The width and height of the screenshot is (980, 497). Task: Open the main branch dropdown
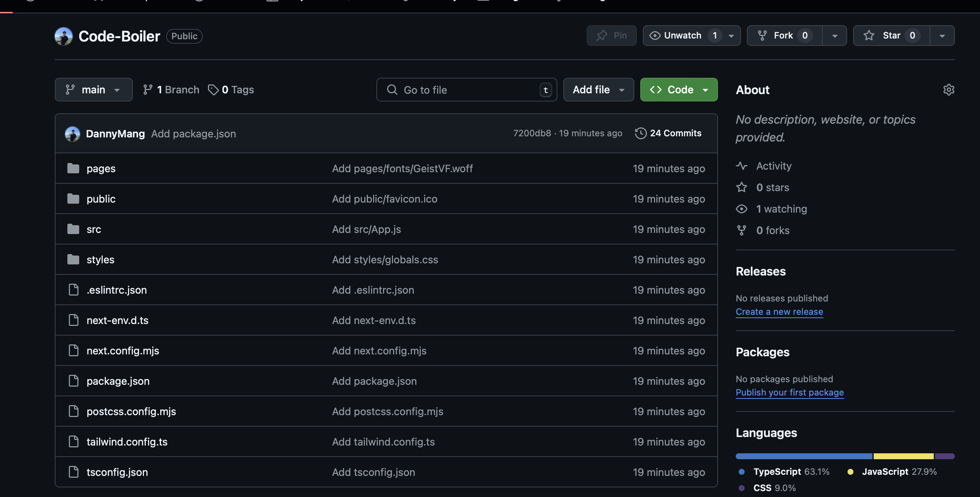(x=94, y=90)
